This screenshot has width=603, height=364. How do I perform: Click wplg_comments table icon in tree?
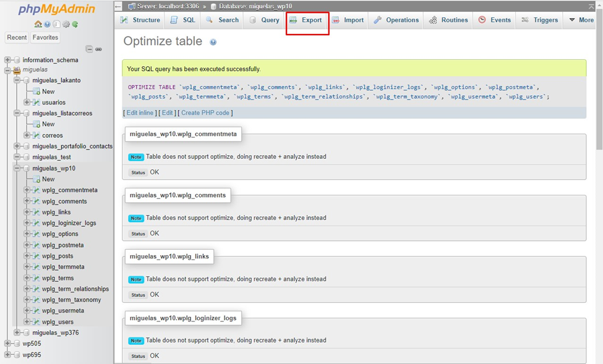point(36,201)
